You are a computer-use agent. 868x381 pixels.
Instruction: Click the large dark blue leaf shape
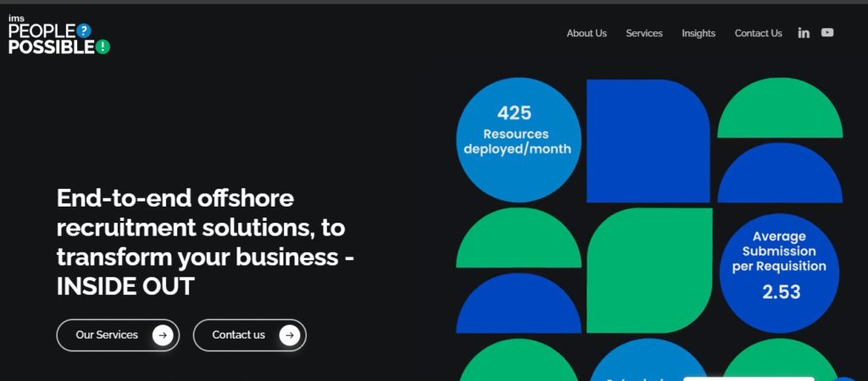pyautogui.click(x=648, y=141)
